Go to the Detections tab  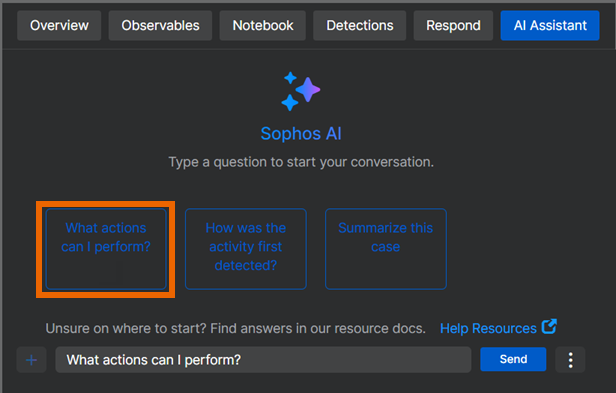tap(359, 26)
